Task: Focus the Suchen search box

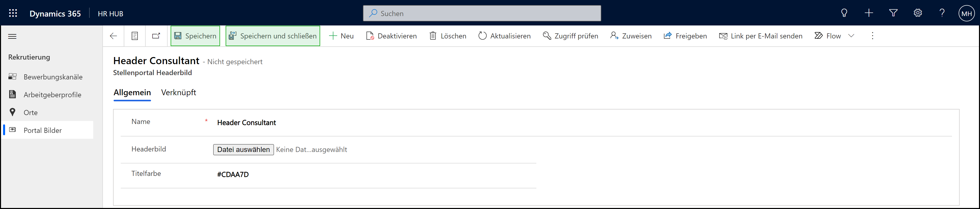Action: pos(482,14)
